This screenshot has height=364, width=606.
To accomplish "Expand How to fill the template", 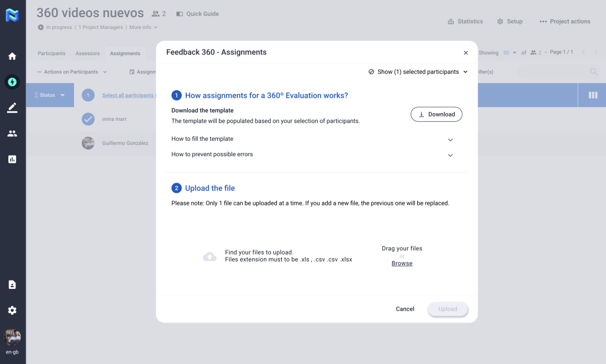I will pyautogui.click(x=450, y=140).
